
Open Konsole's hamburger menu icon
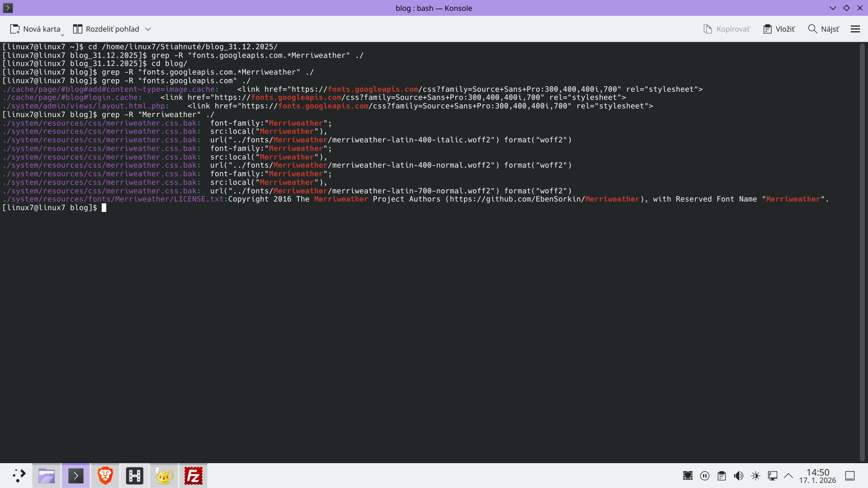tap(855, 28)
